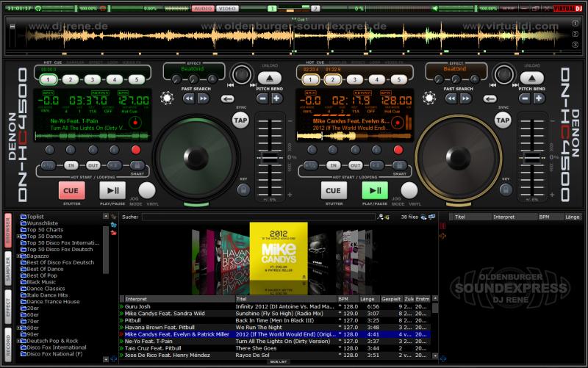Toggle the red record button on the left deck
The image size is (588, 368).
point(136,150)
